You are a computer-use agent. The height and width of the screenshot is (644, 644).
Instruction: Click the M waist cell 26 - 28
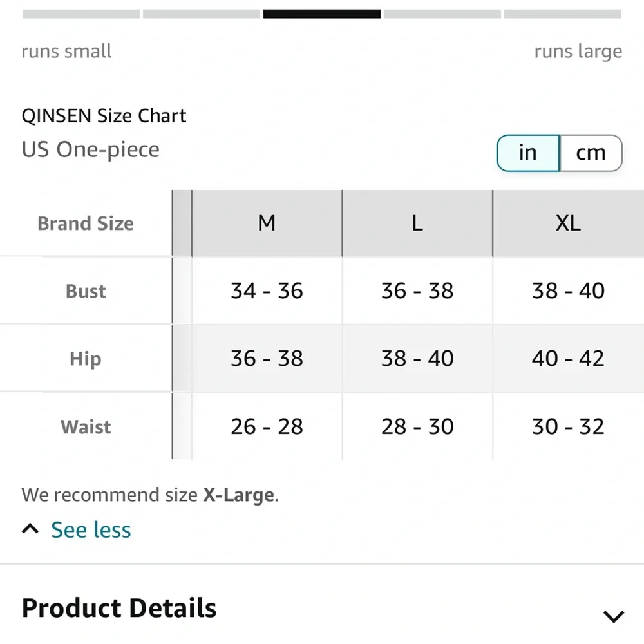pyautogui.click(x=267, y=427)
